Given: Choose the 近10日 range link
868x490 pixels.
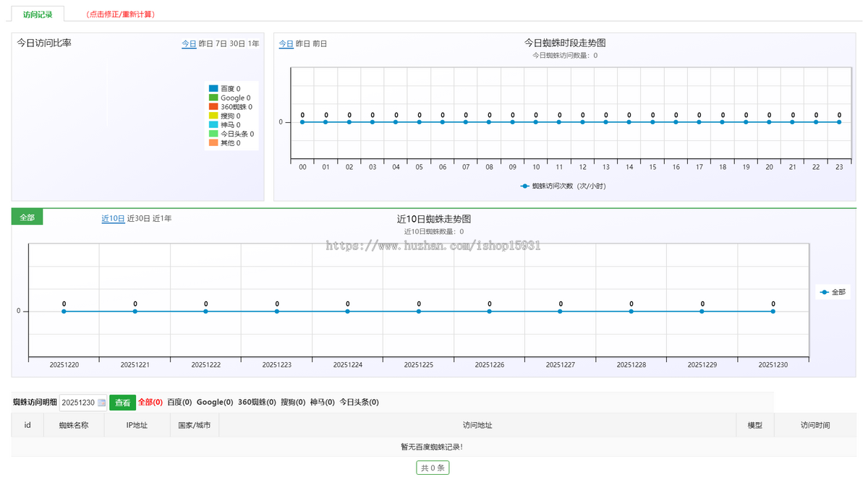Looking at the screenshot, I should [113, 218].
